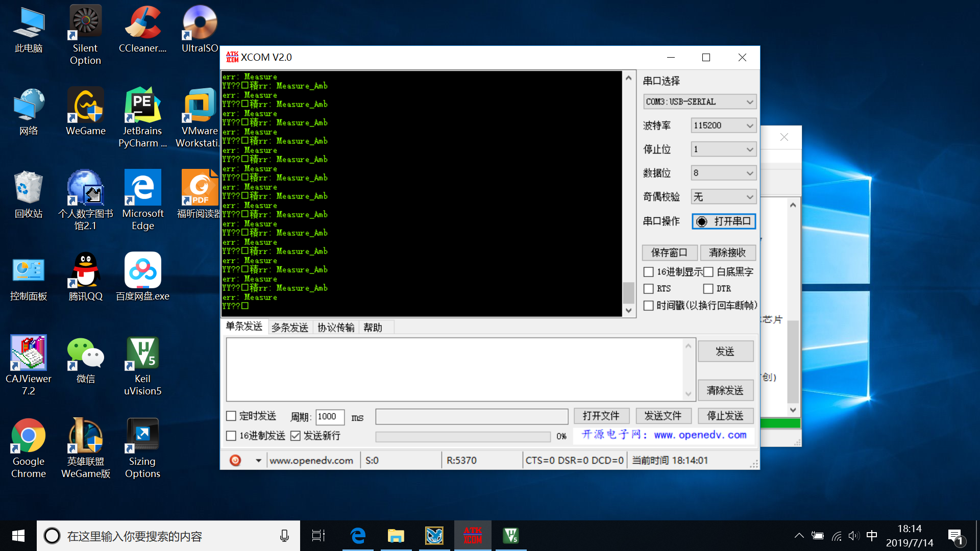Open the notification action center
Viewport: 980px width, 551px height.
click(x=955, y=537)
